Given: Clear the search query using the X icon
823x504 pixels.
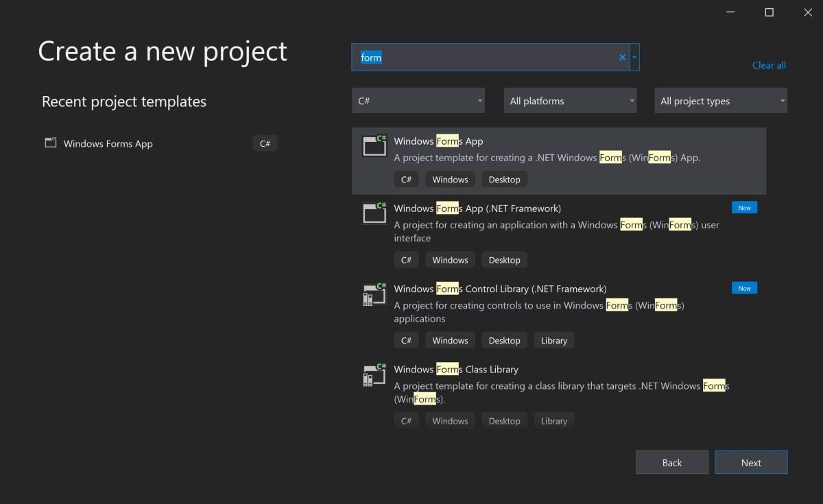Looking at the screenshot, I should pos(622,57).
